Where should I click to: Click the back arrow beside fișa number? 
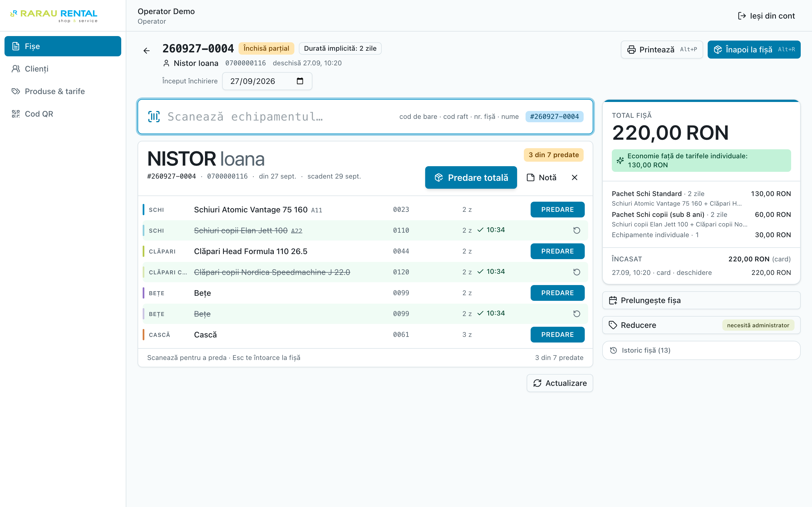pyautogui.click(x=147, y=51)
